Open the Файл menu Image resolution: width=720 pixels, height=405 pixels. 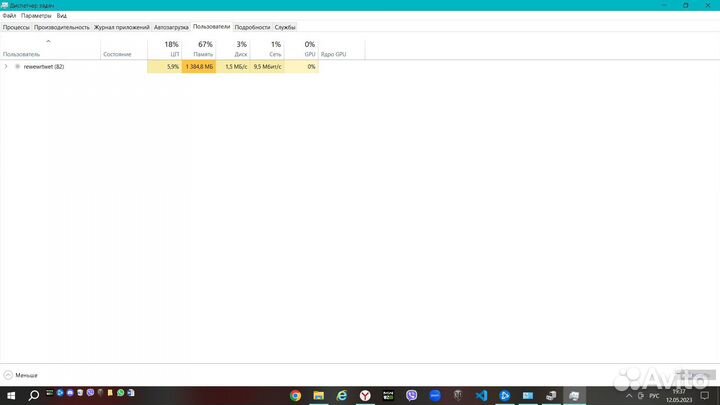[9, 16]
